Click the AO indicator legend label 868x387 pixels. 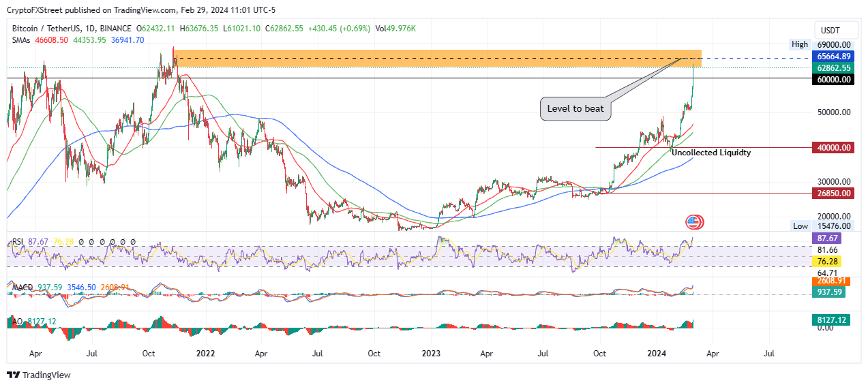pyautogui.click(x=16, y=321)
